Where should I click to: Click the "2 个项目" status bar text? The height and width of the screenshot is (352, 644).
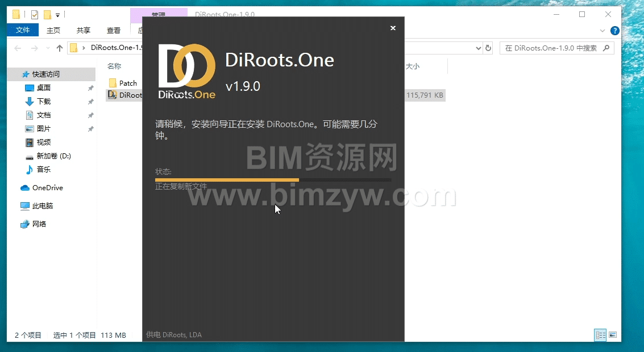(28, 335)
